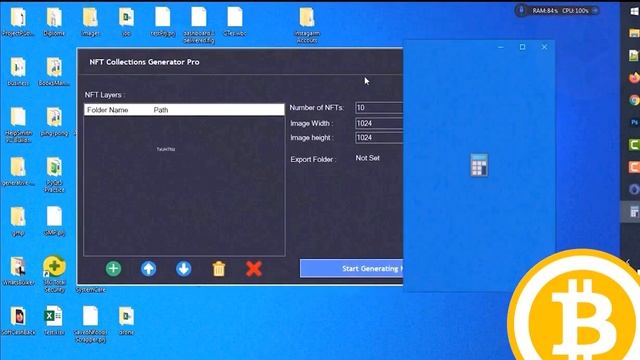The height and width of the screenshot is (360, 640).
Task: Focus the Image Width input box
Action: click(379, 123)
